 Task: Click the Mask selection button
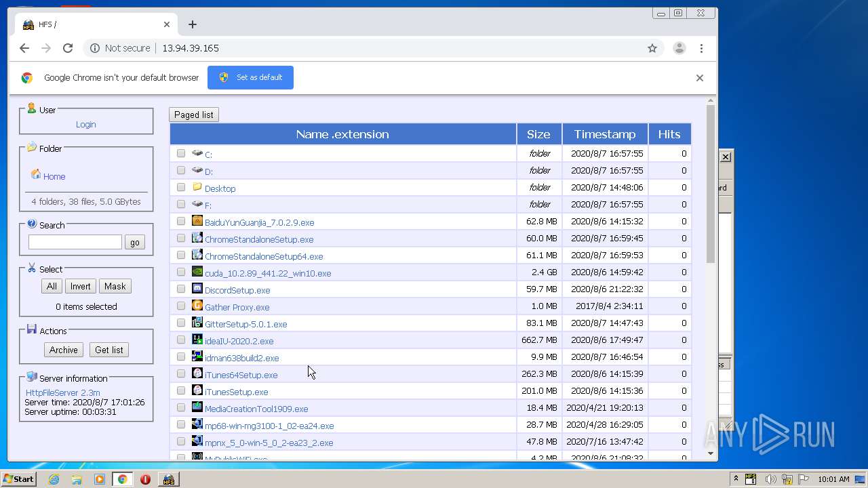click(x=115, y=286)
